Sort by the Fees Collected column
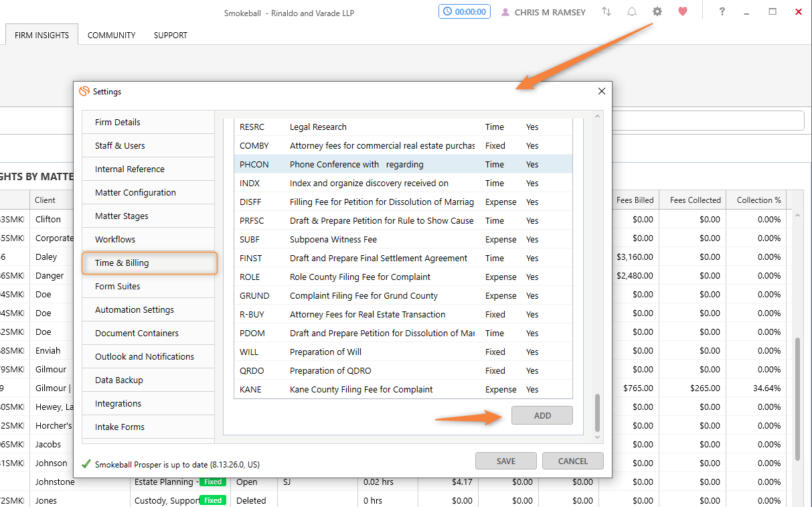This screenshot has width=812, height=507. (x=693, y=200)
